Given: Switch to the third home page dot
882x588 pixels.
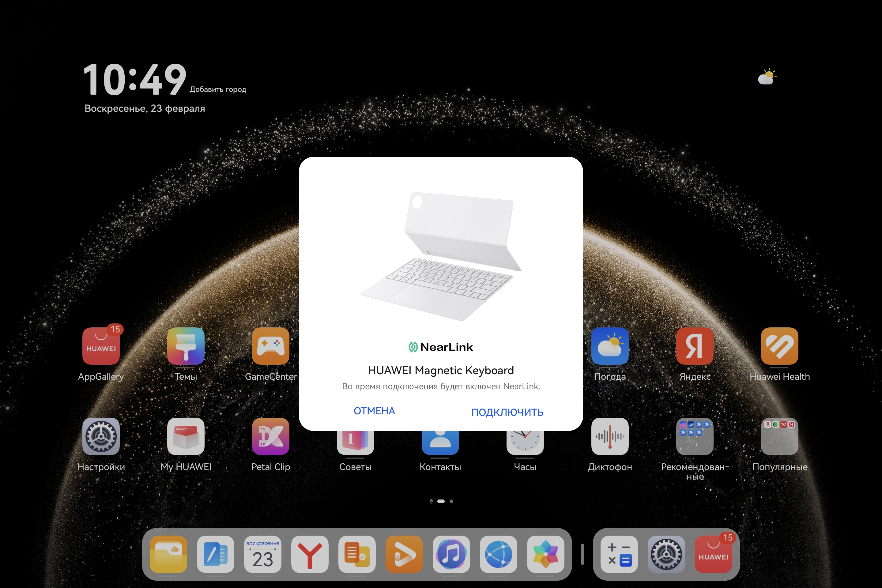Looking at the screenshot, I should (x=451, y=501).
